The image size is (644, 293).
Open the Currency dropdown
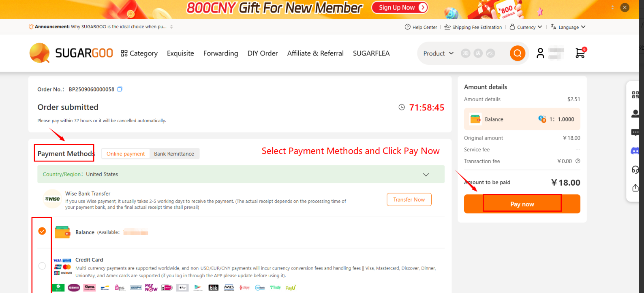(526, 27)
